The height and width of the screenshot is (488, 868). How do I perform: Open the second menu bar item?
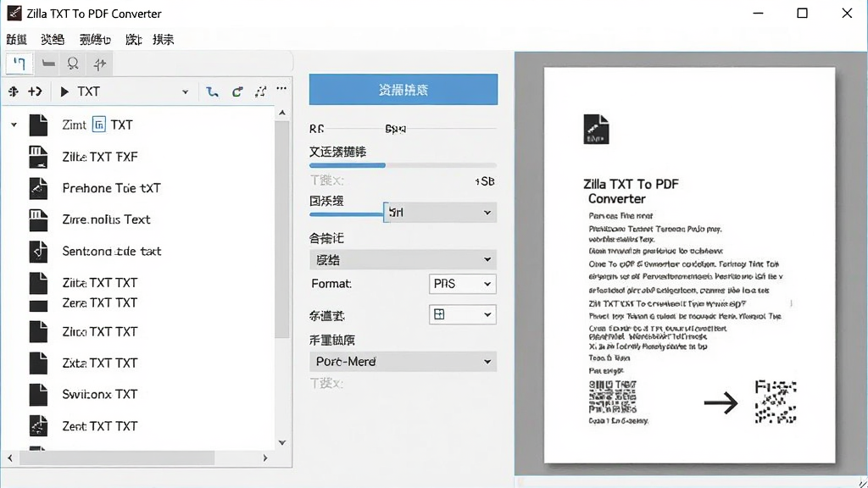(53, 39)
